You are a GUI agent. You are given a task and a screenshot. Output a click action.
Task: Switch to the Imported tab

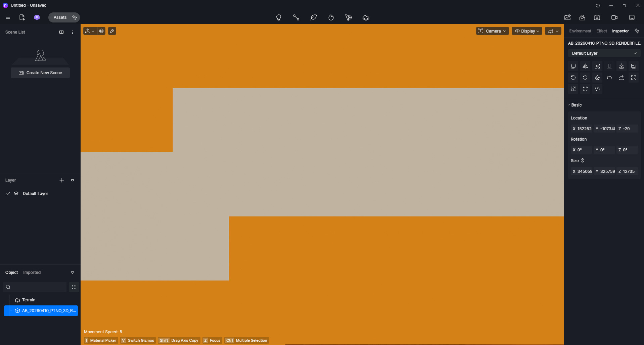tap(32, 273)
